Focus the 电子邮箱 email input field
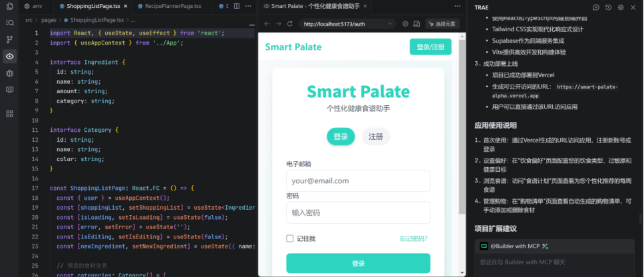644x277 pixels. pyautogui.click(x=358, y=181)
